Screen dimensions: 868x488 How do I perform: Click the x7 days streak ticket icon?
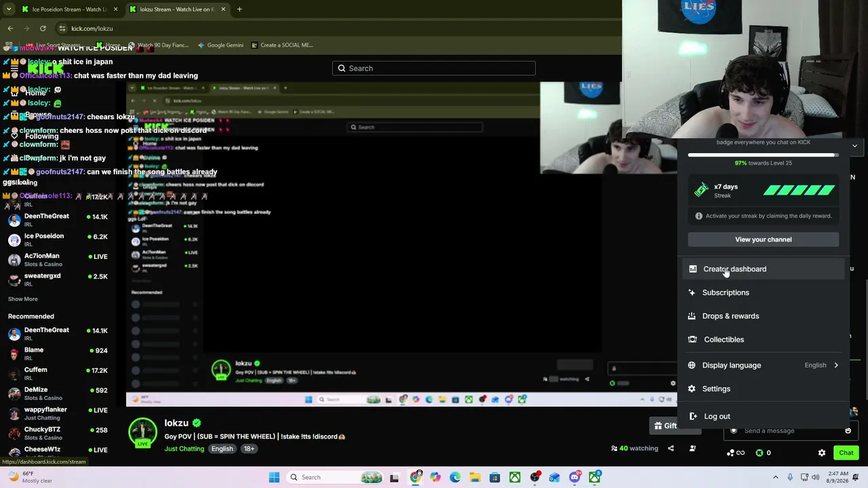click(701, 190)
